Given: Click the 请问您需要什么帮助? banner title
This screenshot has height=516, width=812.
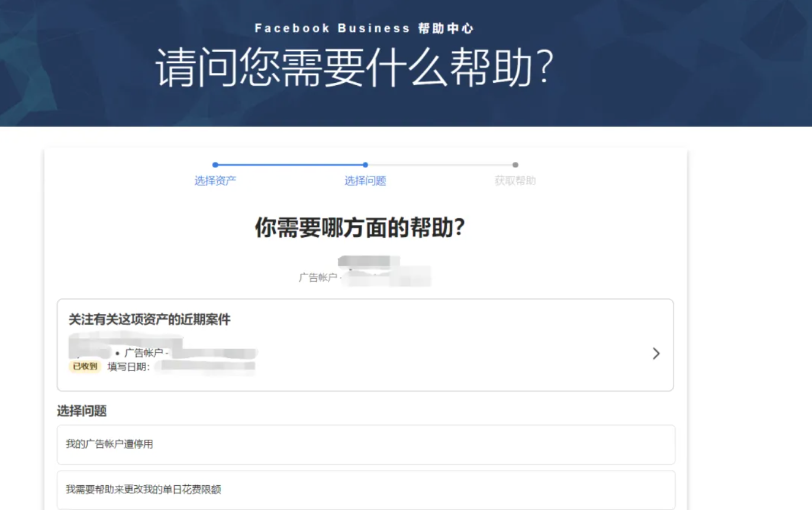Looking at the screenshot, I should (x=355, y=67).
